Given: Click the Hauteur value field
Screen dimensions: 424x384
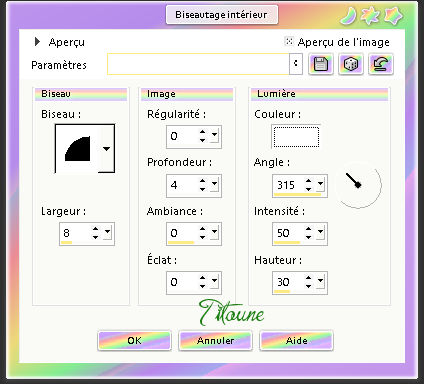Looking at the screenshot, I should pyautogui.click(x=288, y=282).
